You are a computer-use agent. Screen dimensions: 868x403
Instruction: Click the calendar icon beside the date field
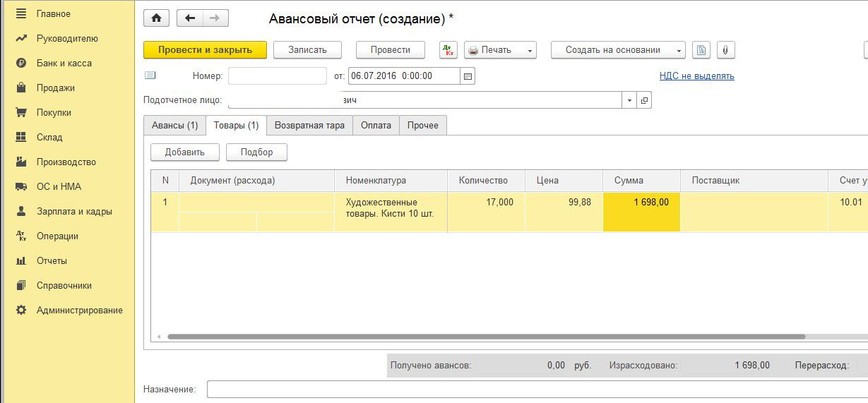(468, 76)
